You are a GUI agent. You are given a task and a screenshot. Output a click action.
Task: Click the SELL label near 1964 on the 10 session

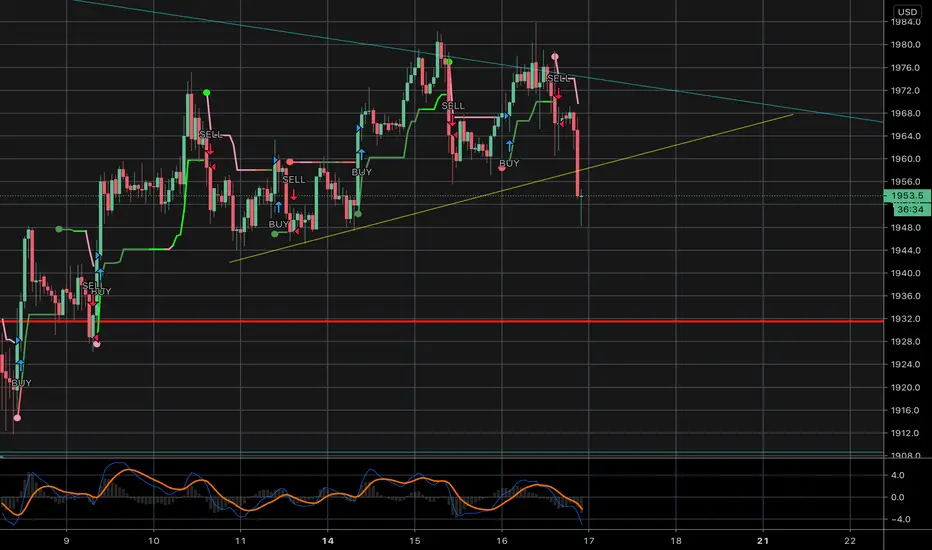tap(210, 134)
